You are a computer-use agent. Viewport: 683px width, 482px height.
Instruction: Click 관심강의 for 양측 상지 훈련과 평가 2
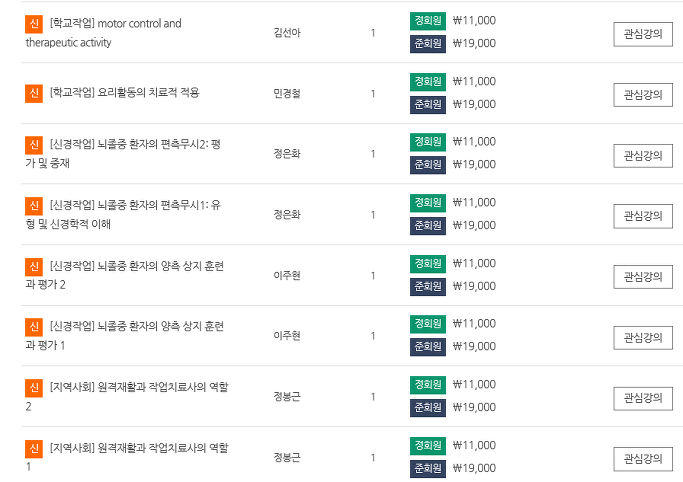click(x=643, y=277)
